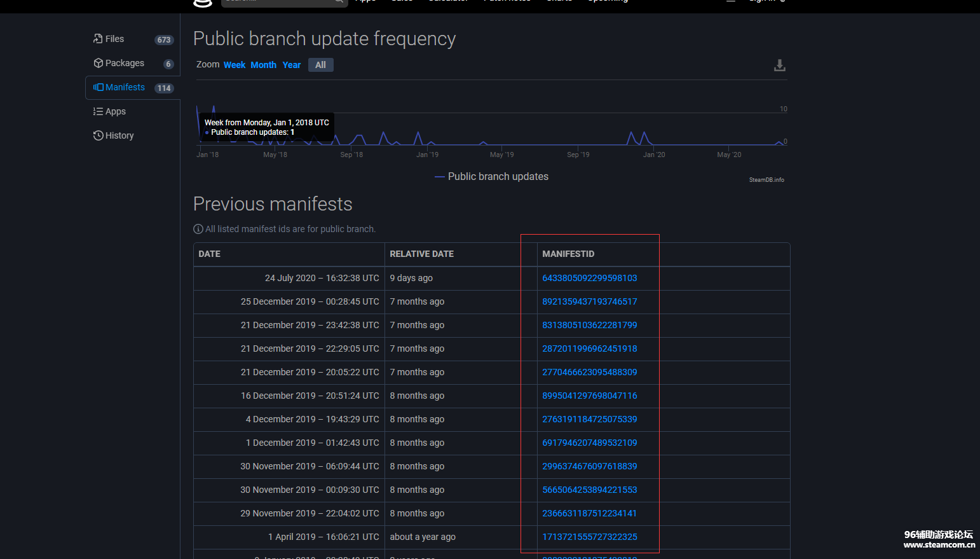
Task: Set chart zoom to Year
Action: coord(292,65)
